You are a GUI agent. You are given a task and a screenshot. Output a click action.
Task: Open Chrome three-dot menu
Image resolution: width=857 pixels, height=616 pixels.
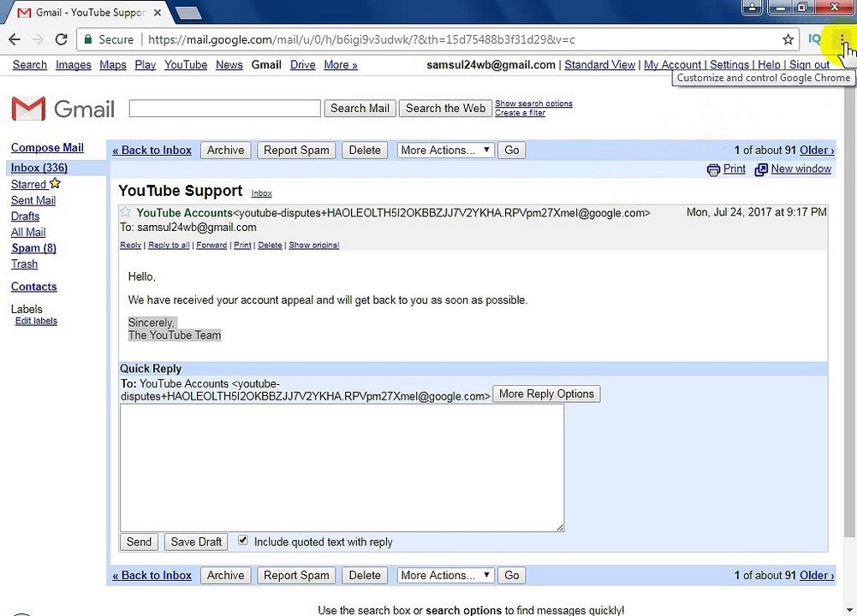click(x=842, y=39)
